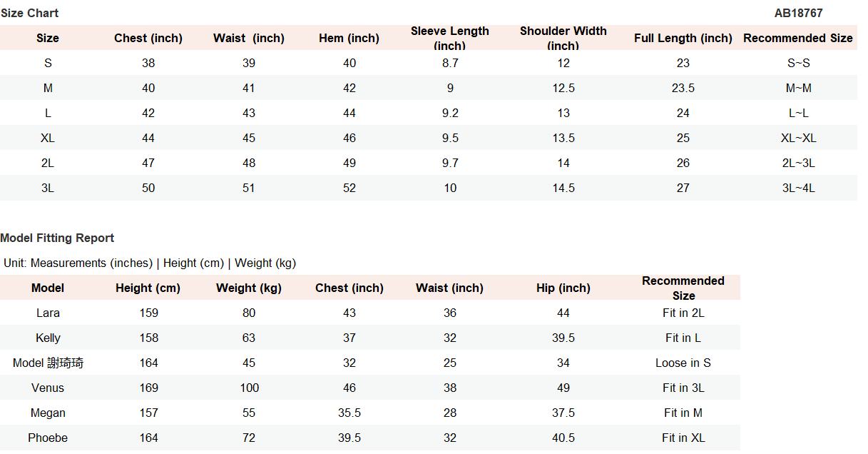Select the Hip (inch) column header

[563, 288]
